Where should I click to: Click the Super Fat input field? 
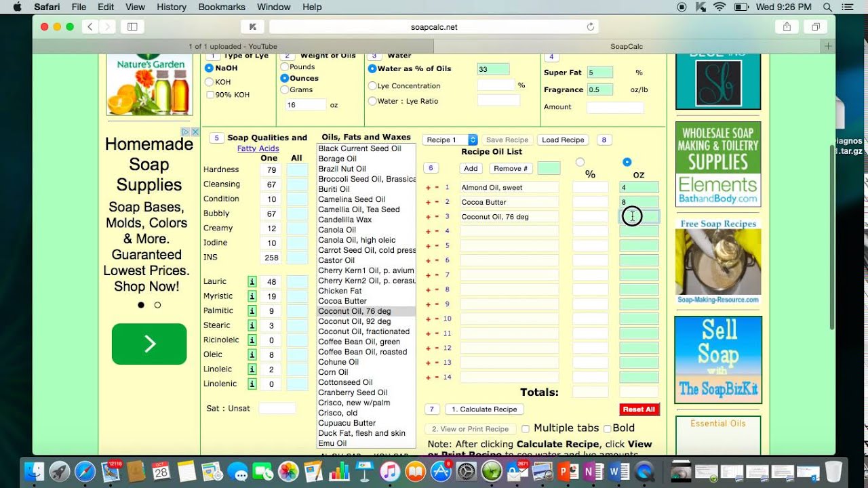click(x=599, y=73)
